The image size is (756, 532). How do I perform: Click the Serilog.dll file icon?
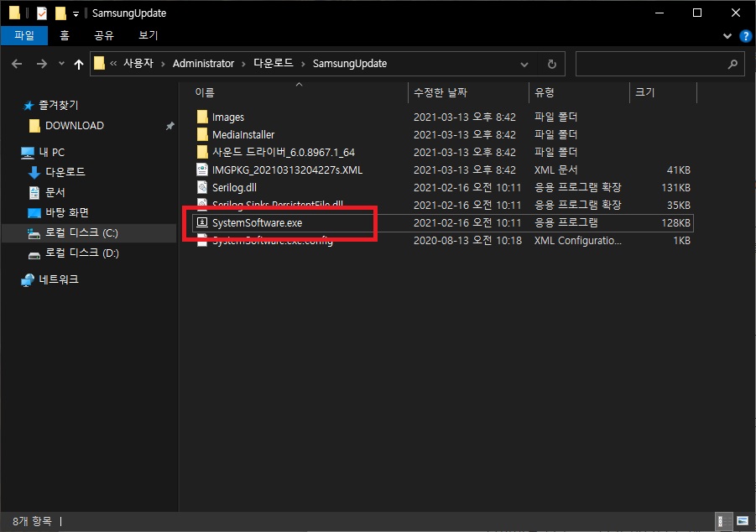(202, 187)
